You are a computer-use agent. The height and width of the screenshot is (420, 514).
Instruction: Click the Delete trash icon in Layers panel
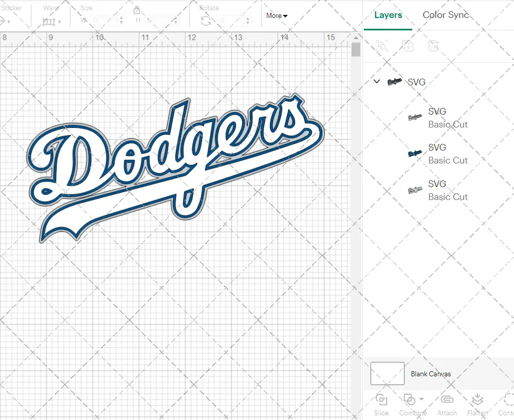pyautogui.click(x=433, y=46)
